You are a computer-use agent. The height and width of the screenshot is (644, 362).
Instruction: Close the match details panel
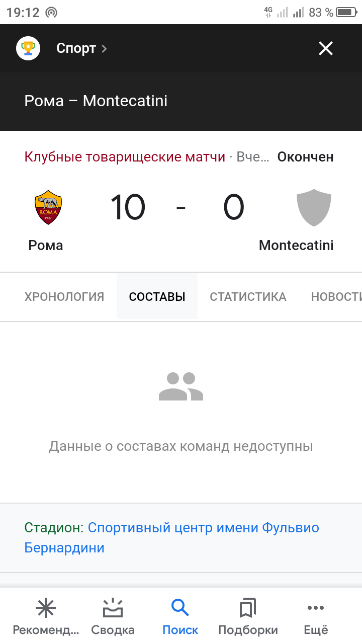pyautogui.click(x=326, y=48)
